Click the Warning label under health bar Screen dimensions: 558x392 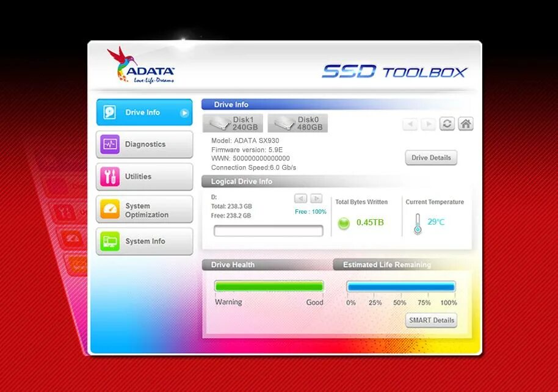tap(228, 302)
